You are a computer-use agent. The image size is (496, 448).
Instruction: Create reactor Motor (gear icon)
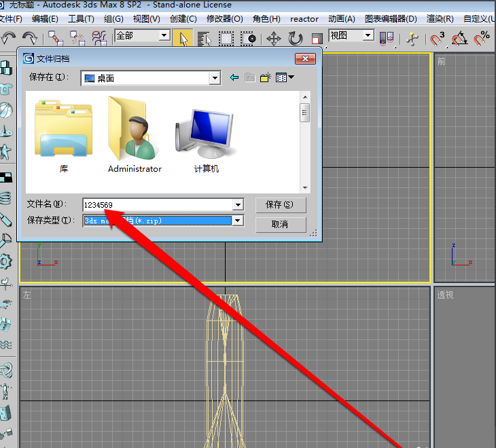click(6, 261)
